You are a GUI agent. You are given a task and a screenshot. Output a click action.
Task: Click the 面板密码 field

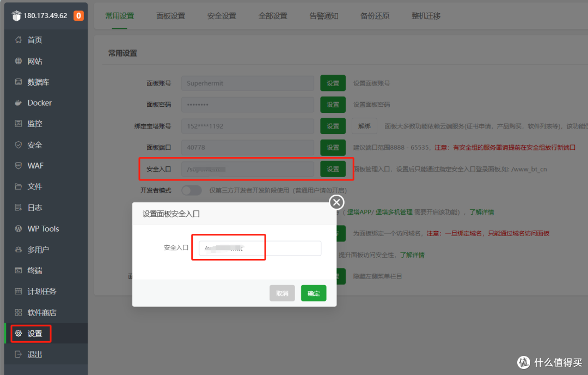[x=248, y=104]
